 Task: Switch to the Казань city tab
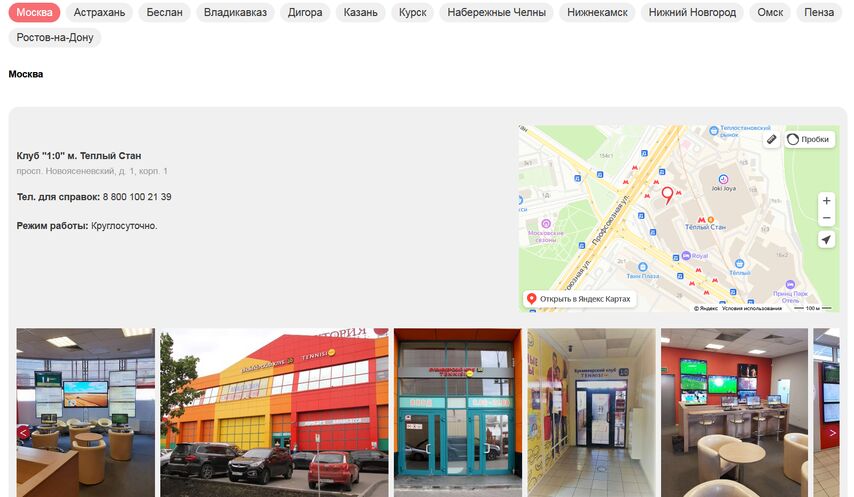361,12
